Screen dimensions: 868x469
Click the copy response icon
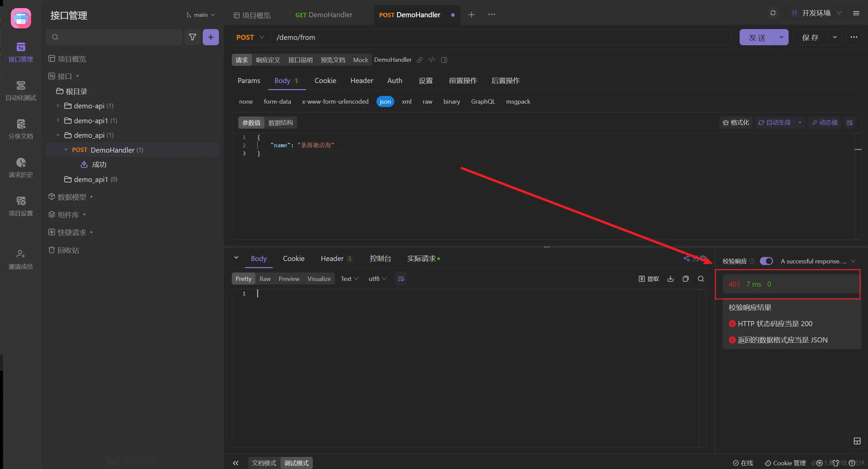click(x=686, y=279)
